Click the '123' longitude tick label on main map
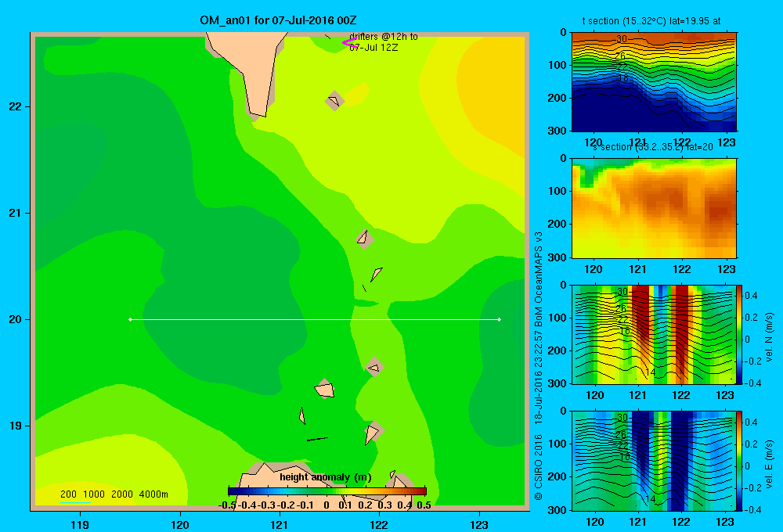Screen dimensions: 783x532 coord(479,524)
